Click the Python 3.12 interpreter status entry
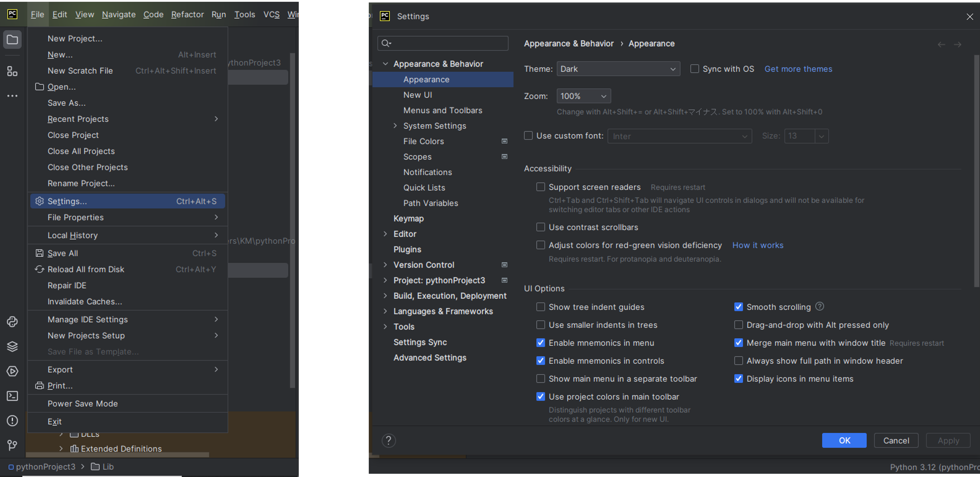Screen dimensions: 980x477 tap(935, 467)
